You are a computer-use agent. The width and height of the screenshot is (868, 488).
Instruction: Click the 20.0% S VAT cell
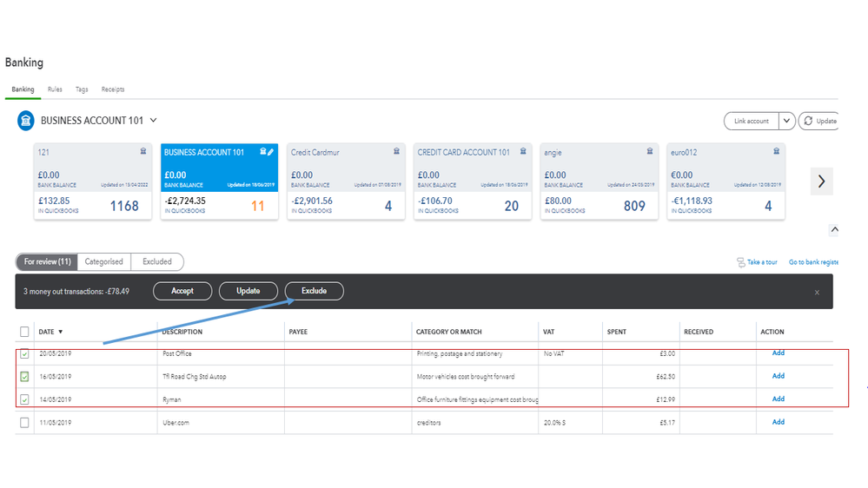coord(554,423)
